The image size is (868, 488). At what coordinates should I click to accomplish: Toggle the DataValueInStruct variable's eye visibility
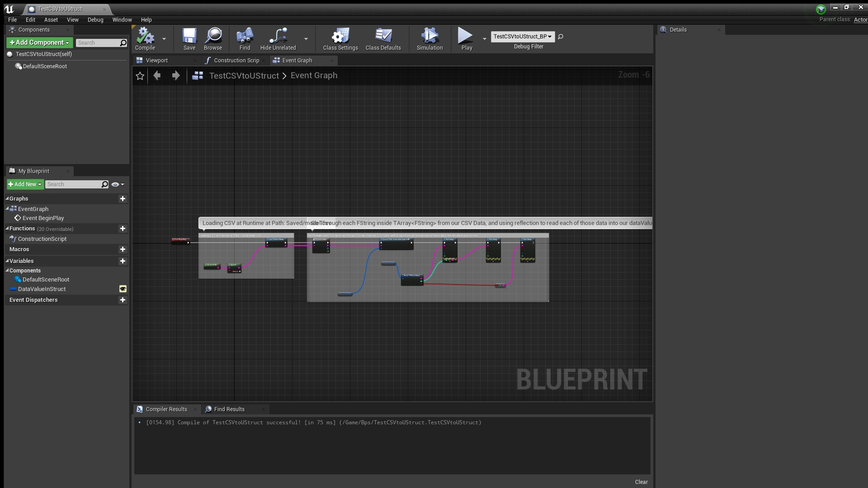click(x=123, y=289)
